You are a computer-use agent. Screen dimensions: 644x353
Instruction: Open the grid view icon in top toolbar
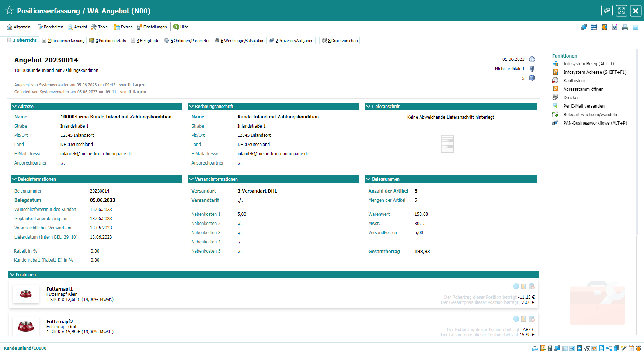[x=594, y=27]
